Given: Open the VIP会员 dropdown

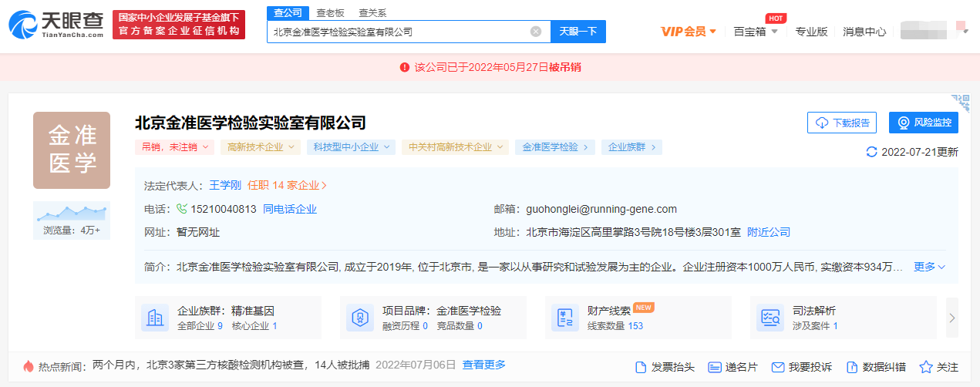Looking at the screenshot, I should pyautogui.click(x=689, y=32).
